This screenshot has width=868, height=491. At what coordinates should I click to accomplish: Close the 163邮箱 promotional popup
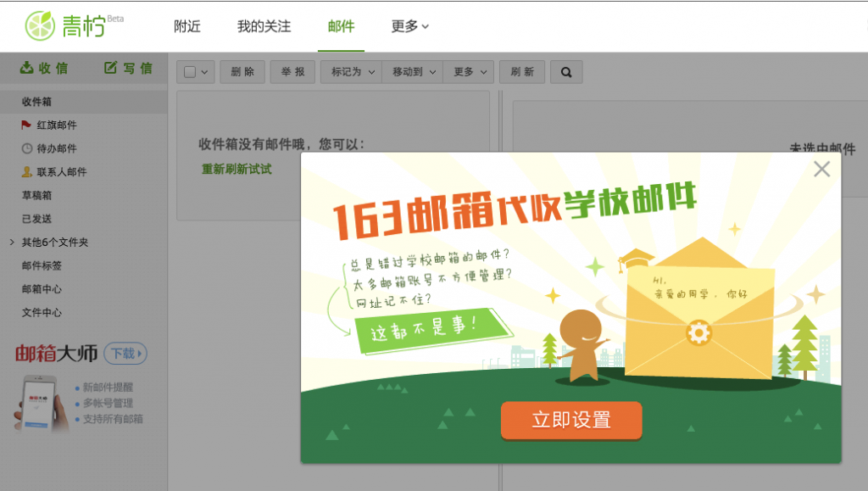(x=821, y=170)
